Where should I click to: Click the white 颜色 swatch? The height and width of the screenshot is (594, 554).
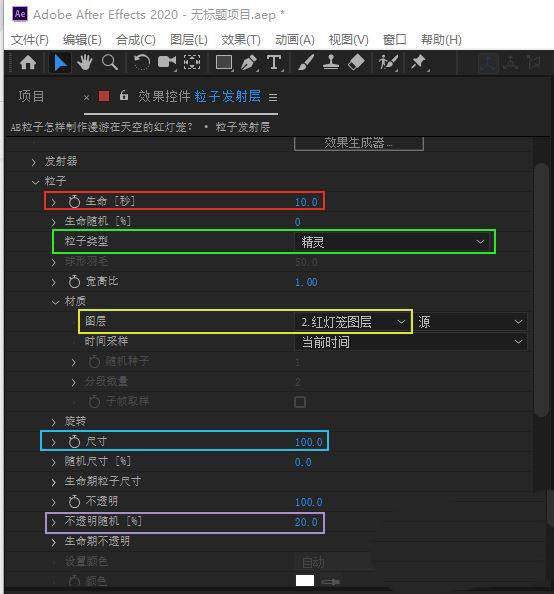click(305, 580)
